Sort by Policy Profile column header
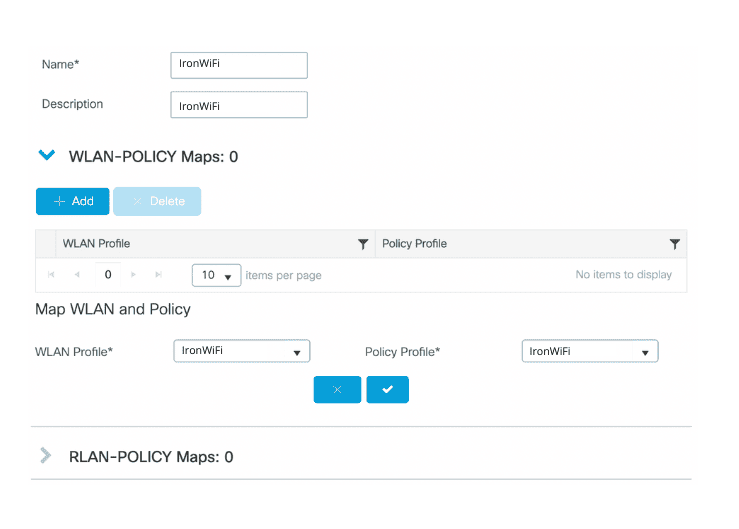Screen dimensions: 739x529 (x=415, y=244)
